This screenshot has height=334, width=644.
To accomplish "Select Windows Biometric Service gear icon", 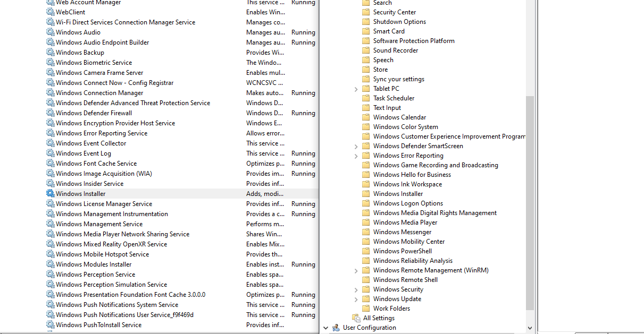I will [51, 63].
